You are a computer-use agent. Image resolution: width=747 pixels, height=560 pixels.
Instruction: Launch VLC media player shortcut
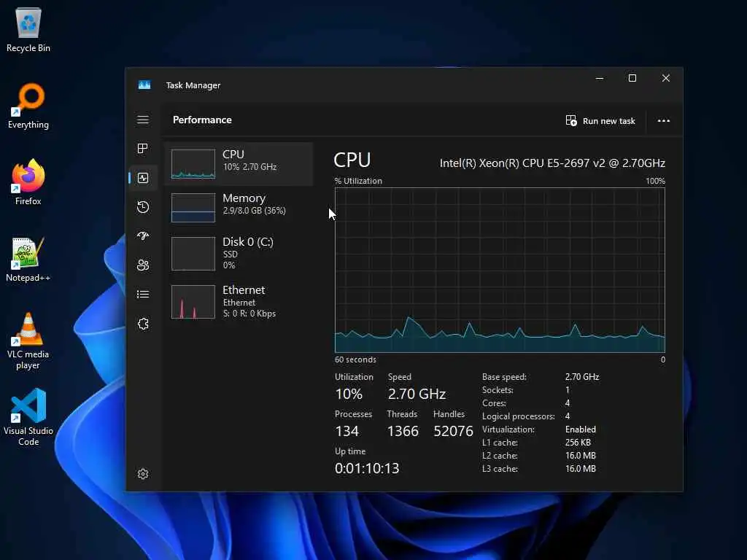coord(28,341)
